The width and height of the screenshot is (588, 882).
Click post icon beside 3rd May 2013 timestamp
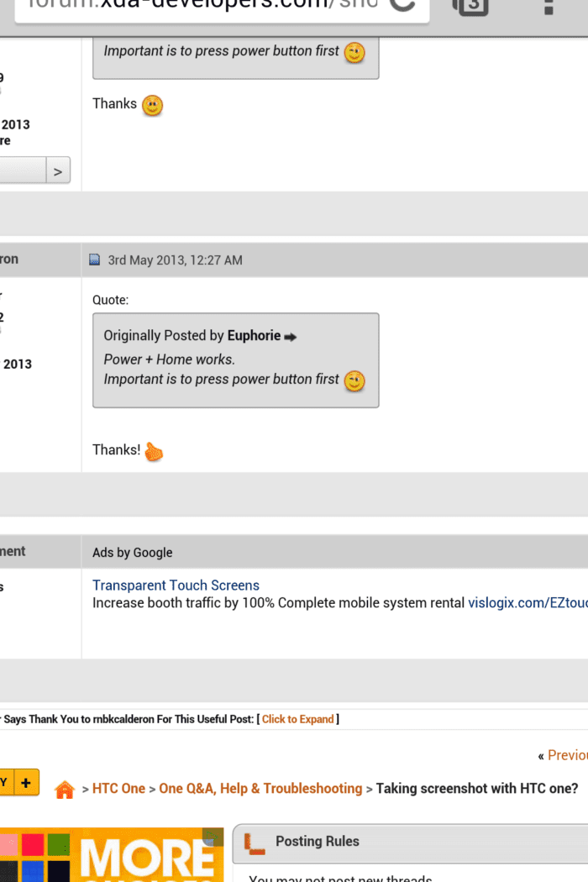pos(95,260)
